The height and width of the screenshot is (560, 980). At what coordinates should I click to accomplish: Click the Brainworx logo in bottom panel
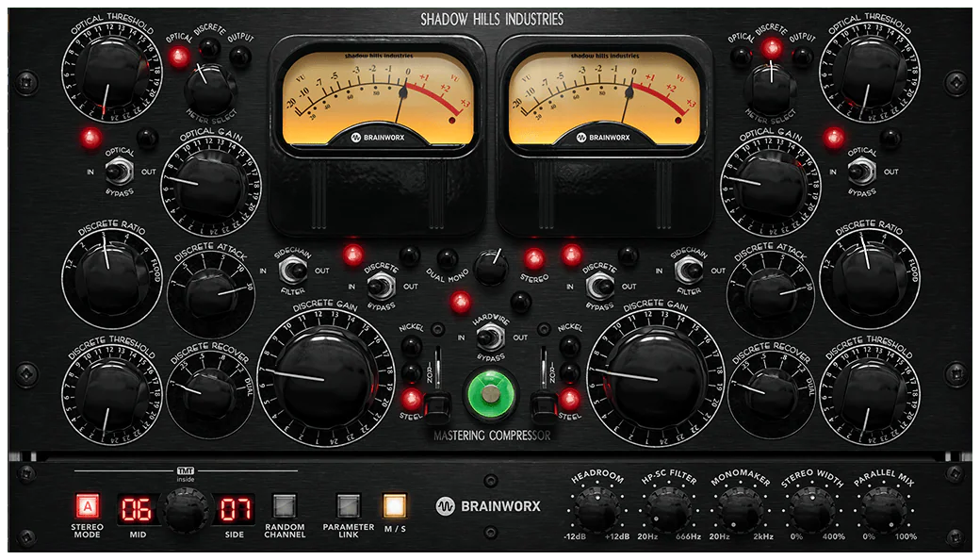click(488, 505)
